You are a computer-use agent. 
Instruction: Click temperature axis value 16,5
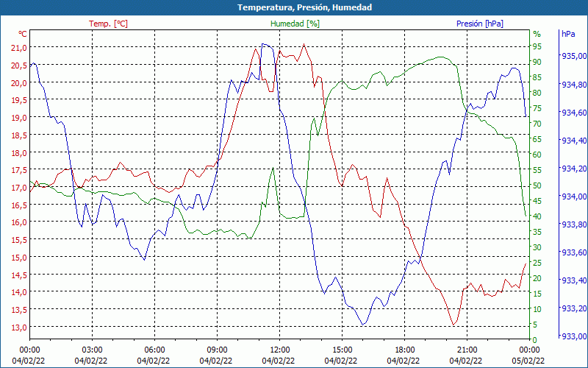coord(19,205)
